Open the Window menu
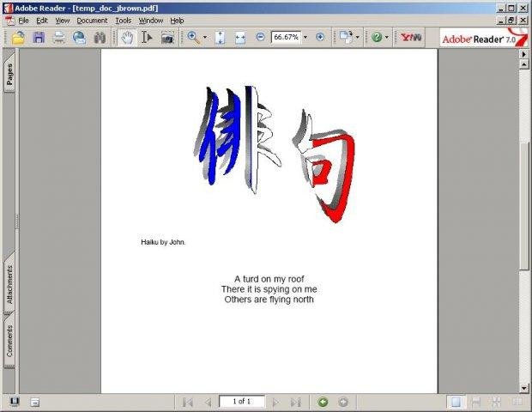Viewport: 532px width, 412px height. tap(151, 21)
